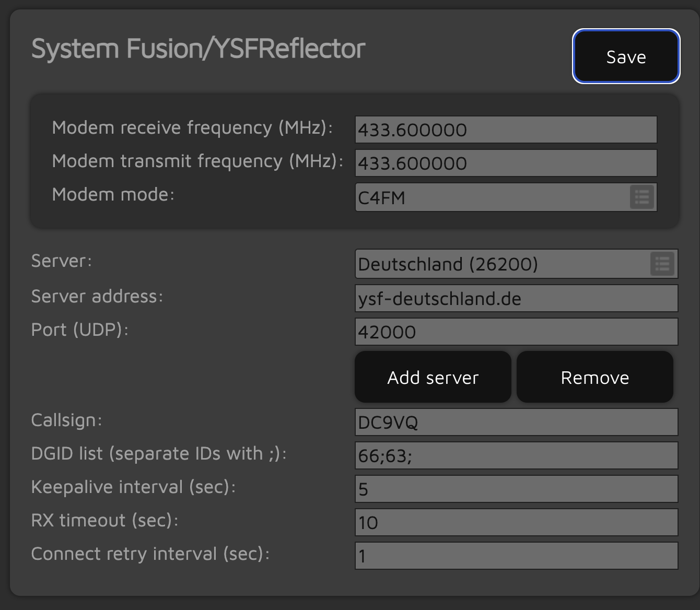Select the Keepalive interval field
The height and width of the screenshot is (610, 700).
pyautogui.click(x=517, y=489)
